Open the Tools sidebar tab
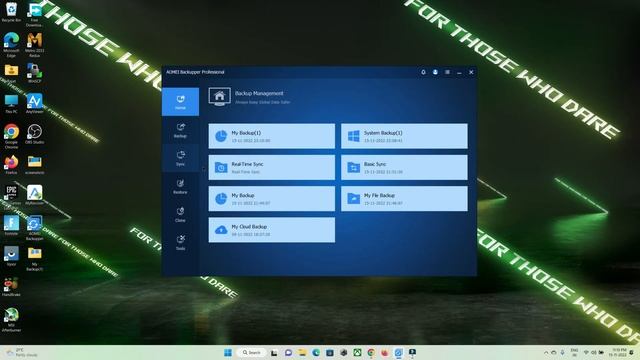 [180, 243]
